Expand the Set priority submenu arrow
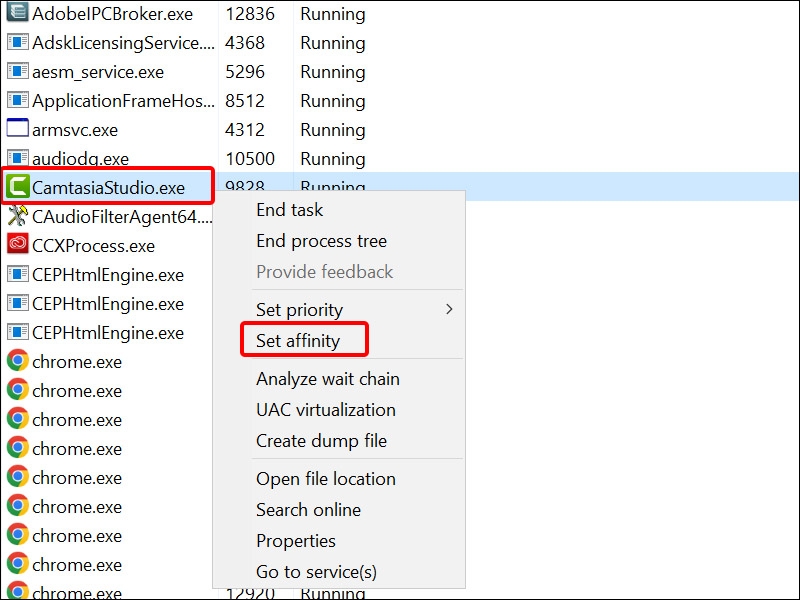 coord(449,310)
